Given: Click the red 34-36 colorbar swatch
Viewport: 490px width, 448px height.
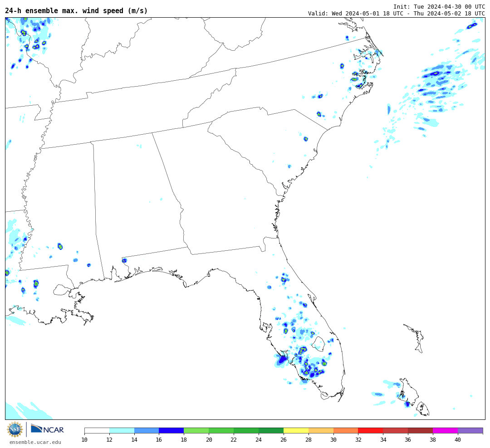Looking at the screenshot, I should pyautogui.click(x=396, y=431).
